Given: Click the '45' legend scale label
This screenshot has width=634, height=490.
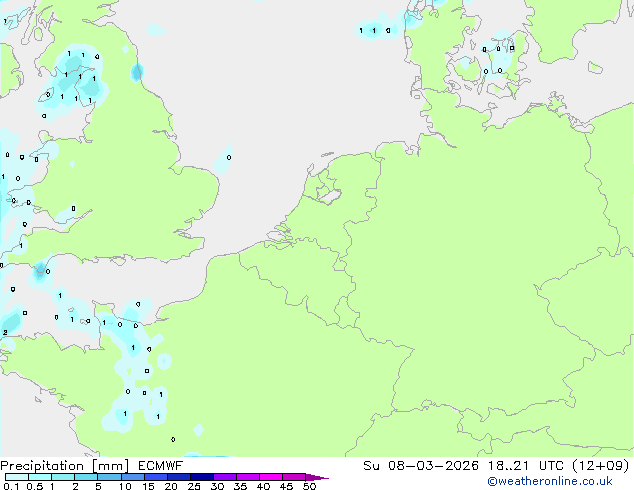Looking at the screenshot, I should [286, 486].
